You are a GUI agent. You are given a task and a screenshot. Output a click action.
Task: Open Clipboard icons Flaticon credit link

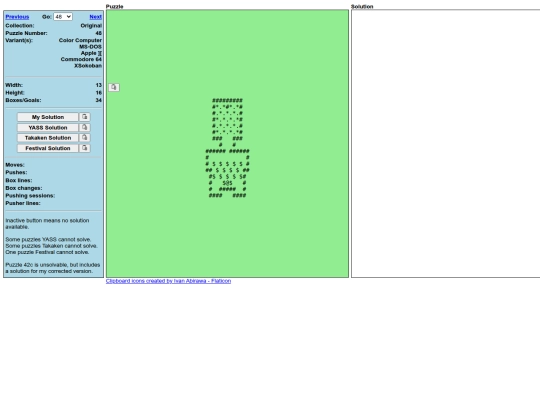168,281
